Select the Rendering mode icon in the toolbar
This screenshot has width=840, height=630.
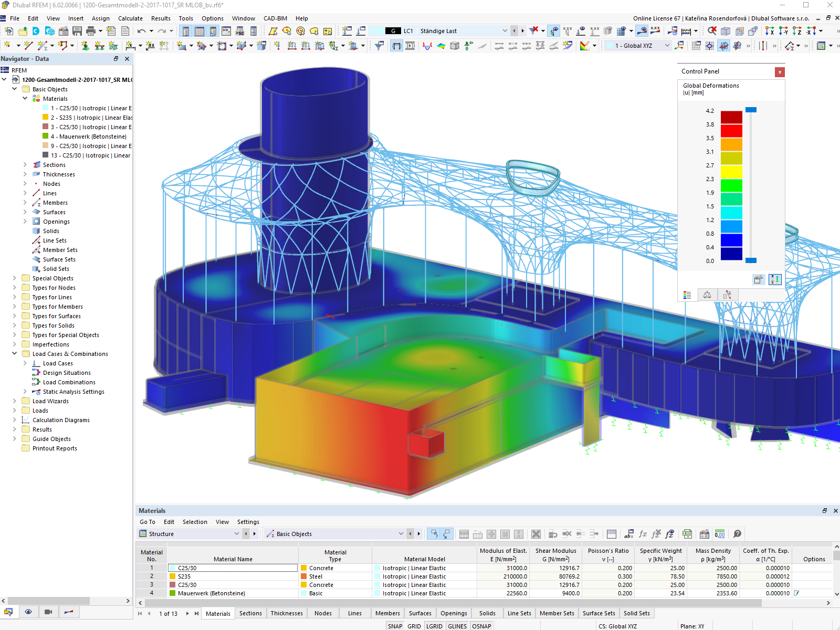pos(455,46)
